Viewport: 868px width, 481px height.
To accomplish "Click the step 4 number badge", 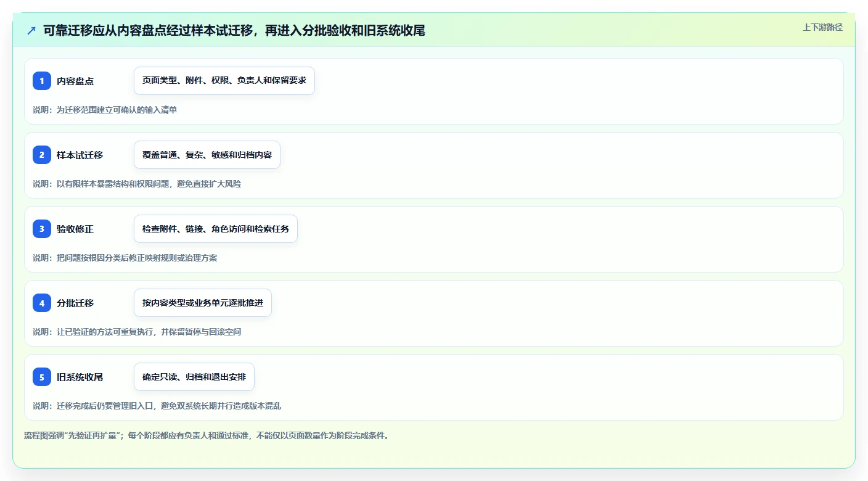I will [42, 303].
